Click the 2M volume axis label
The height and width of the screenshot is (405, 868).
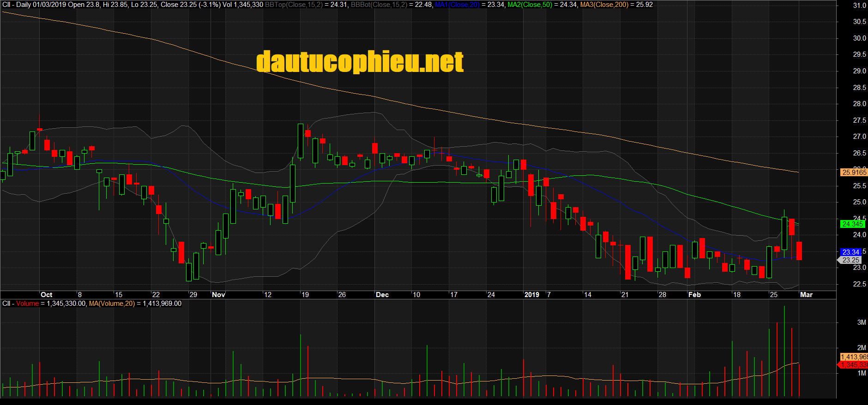[x=862, y=348]
